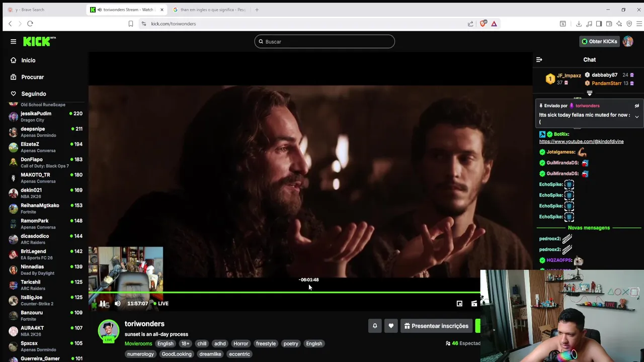Click the Obter KICKs button
The height and width of the screenshot is (362, 644).
[600, 41]
